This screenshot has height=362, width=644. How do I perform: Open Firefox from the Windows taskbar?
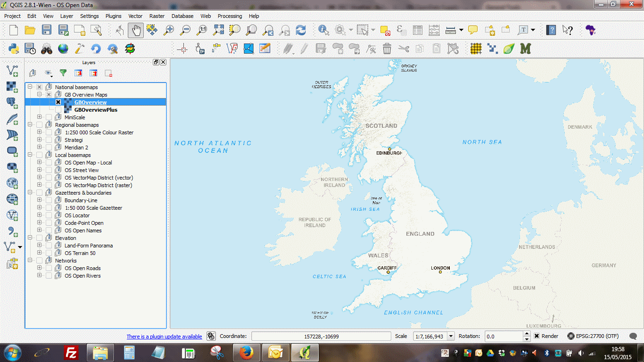(x=246, y=353)
